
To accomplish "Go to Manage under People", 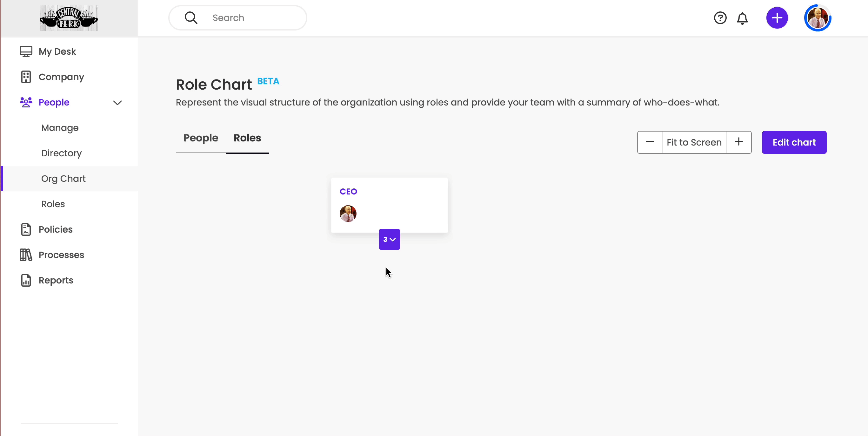I will pos(60,128).
